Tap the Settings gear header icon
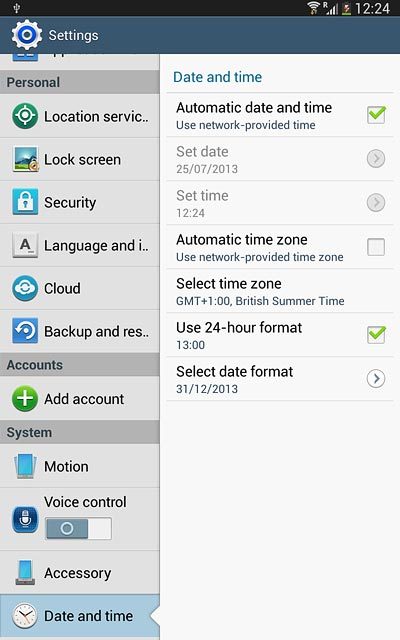This screenshot has width=400, height=640. click(27, 35)
